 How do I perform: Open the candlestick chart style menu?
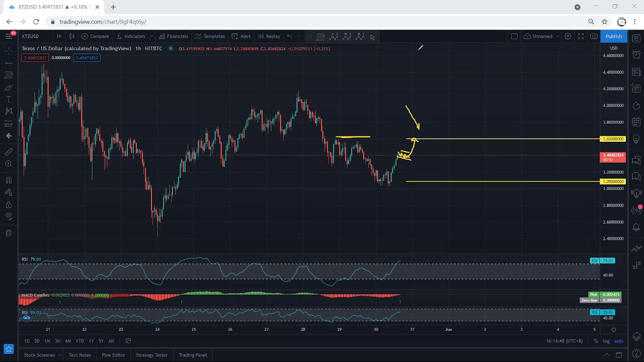[x=72, y=36]
